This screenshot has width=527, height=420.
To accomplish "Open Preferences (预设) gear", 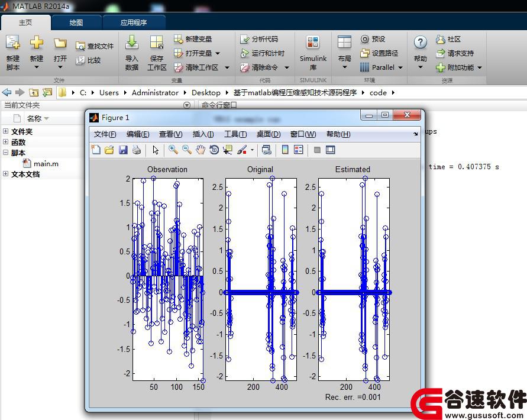I will [x=373, y=39].
